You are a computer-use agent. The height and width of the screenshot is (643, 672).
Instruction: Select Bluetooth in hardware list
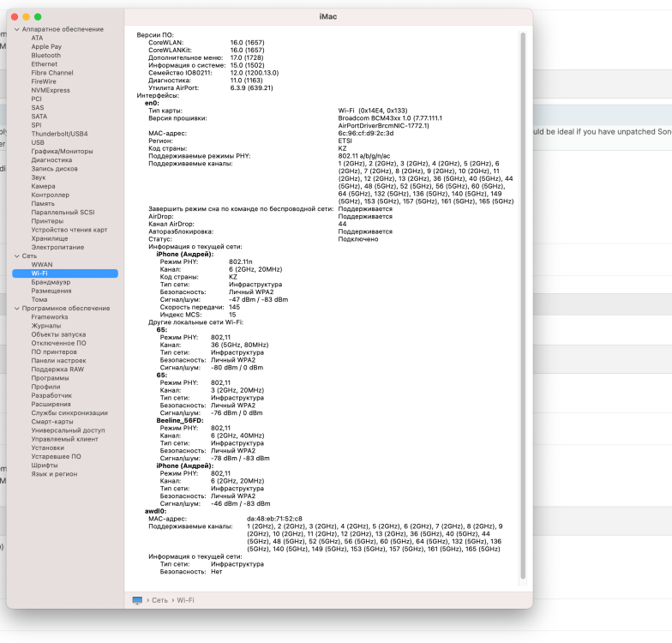[x=46, y=55]
